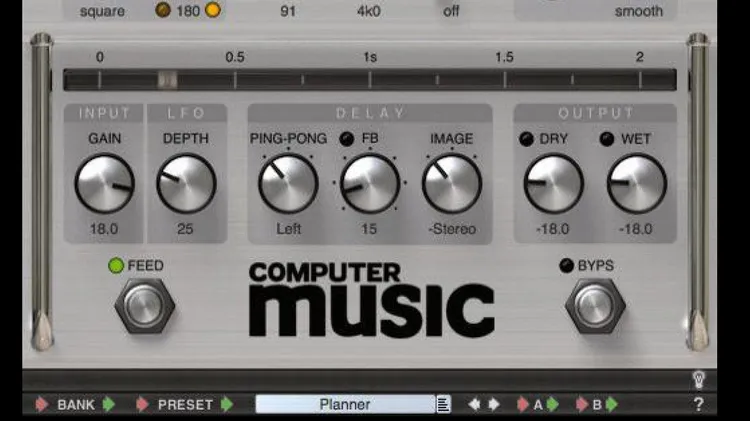Open help with the question mark icon

(x=698, y=405)
